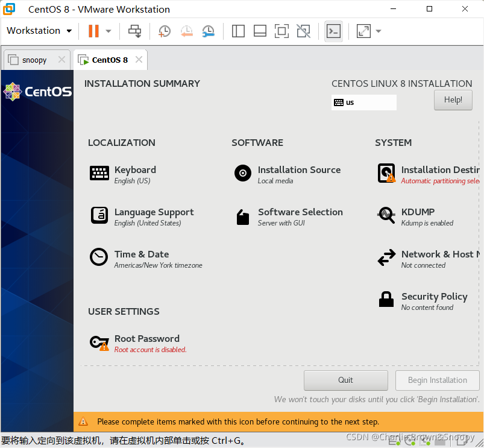The image size is (484, 448).
Task: Click the Time & Date label
Action: point(142,254)
